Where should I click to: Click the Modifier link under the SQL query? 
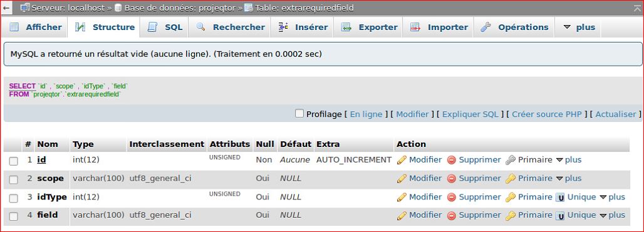(x=412, y=114)
